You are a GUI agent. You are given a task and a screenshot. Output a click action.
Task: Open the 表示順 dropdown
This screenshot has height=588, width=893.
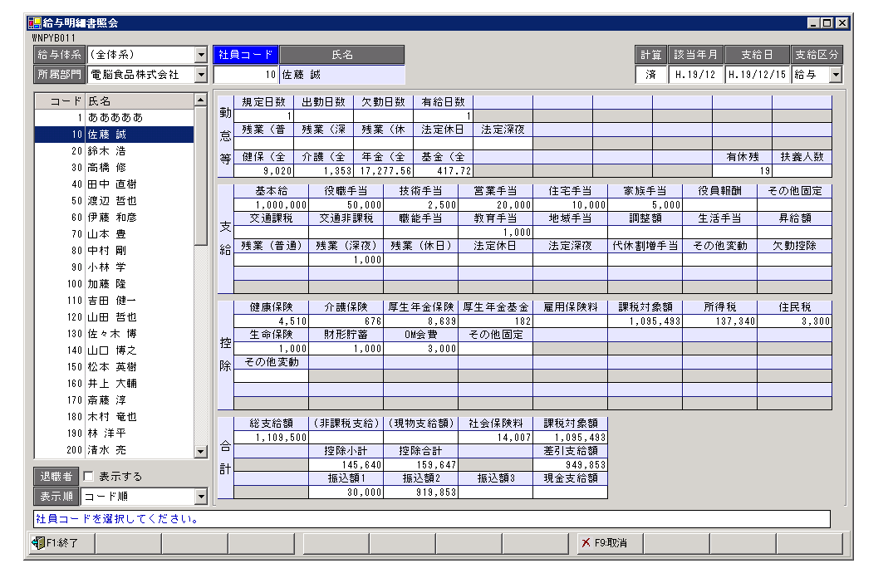[x=200, y=497]
